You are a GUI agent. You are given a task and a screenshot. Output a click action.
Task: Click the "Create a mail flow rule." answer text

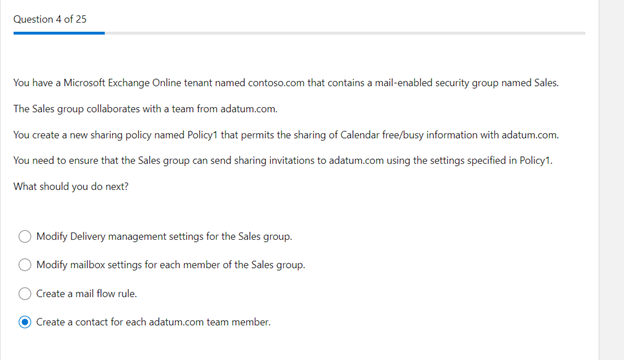(x=86, y=294)
